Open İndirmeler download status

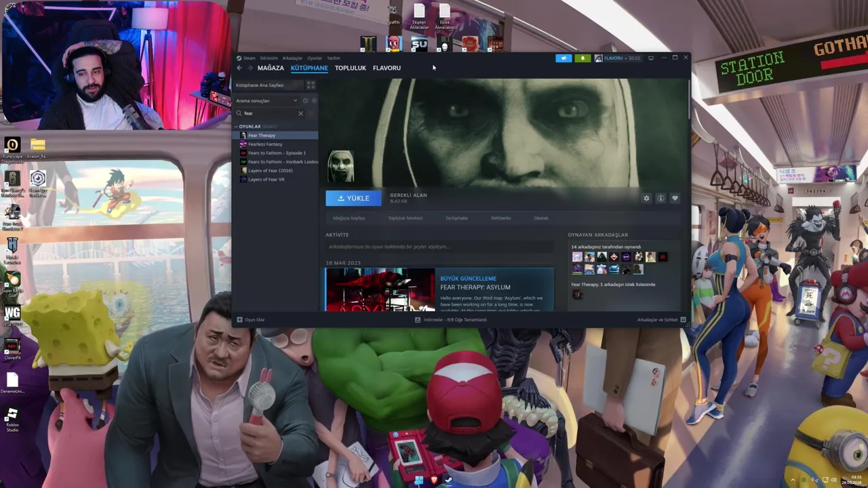451,320
